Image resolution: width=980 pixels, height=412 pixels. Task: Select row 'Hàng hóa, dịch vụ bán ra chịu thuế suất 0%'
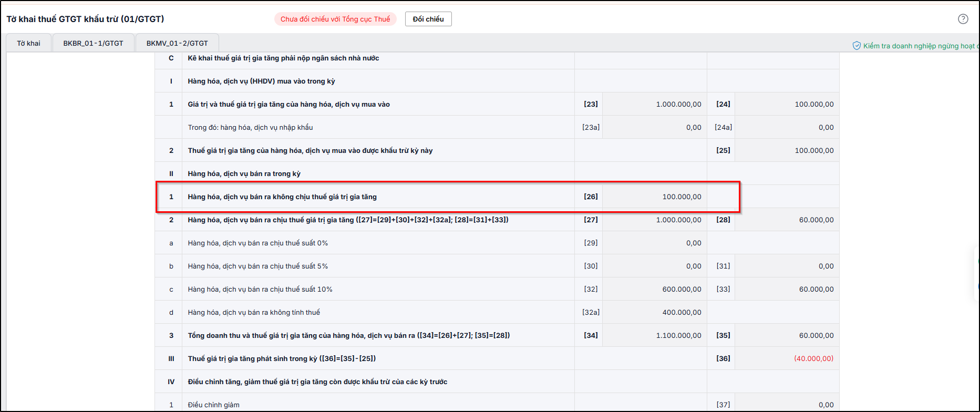[x=497, y=243]
